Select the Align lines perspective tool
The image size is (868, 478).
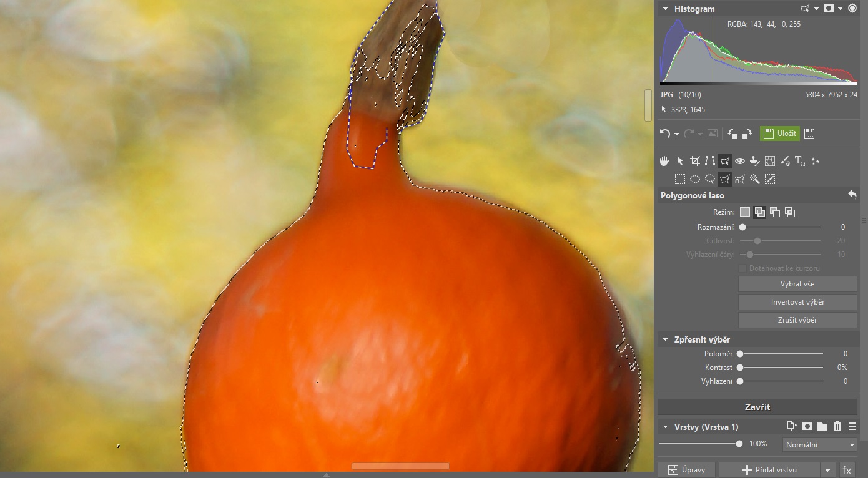tap(709, 161)
